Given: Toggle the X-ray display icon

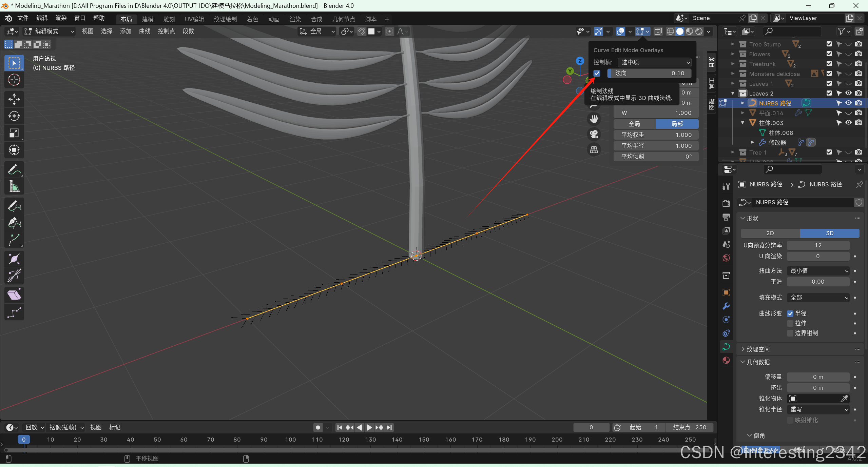Looking at the screenshot, I should click(658, 32).
